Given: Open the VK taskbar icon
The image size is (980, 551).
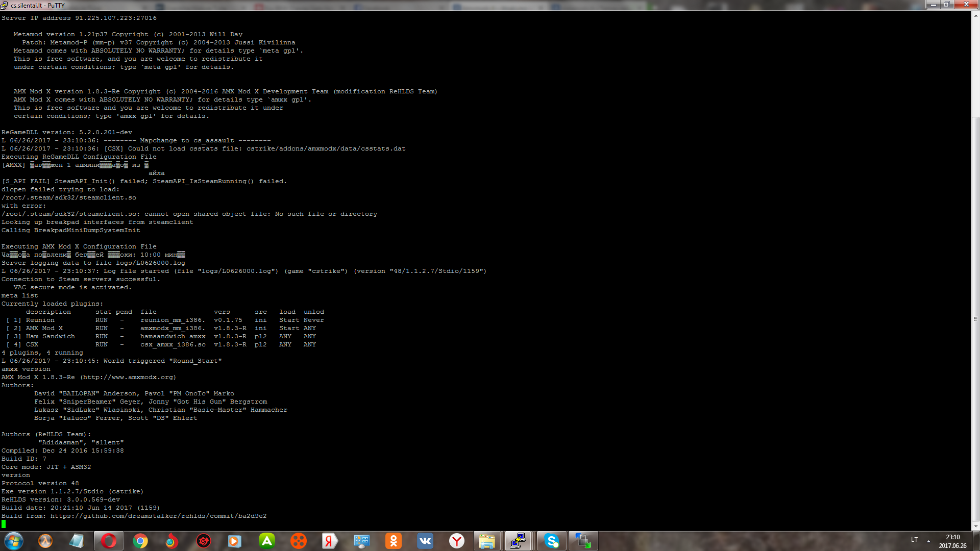Looking at the screenshot, I should [x=425, y=541].
